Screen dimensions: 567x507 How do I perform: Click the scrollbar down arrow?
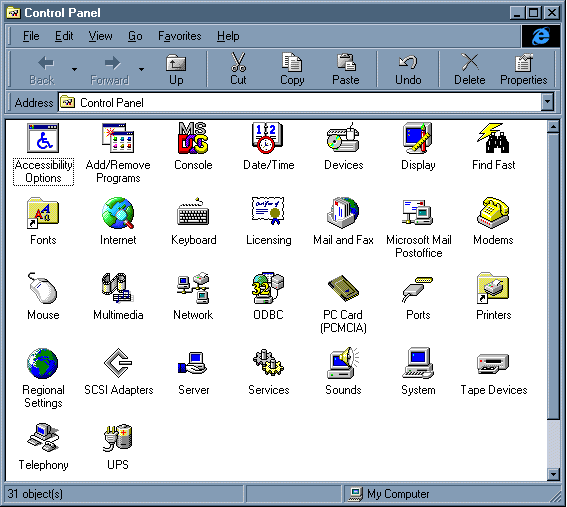click(x=553, y=474)
